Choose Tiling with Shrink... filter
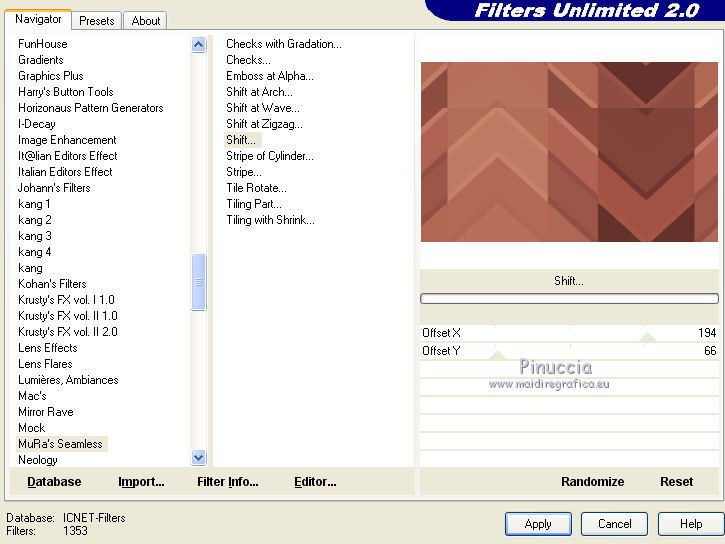This screenshot has width=725, height=544. click(x=270, y=220)
